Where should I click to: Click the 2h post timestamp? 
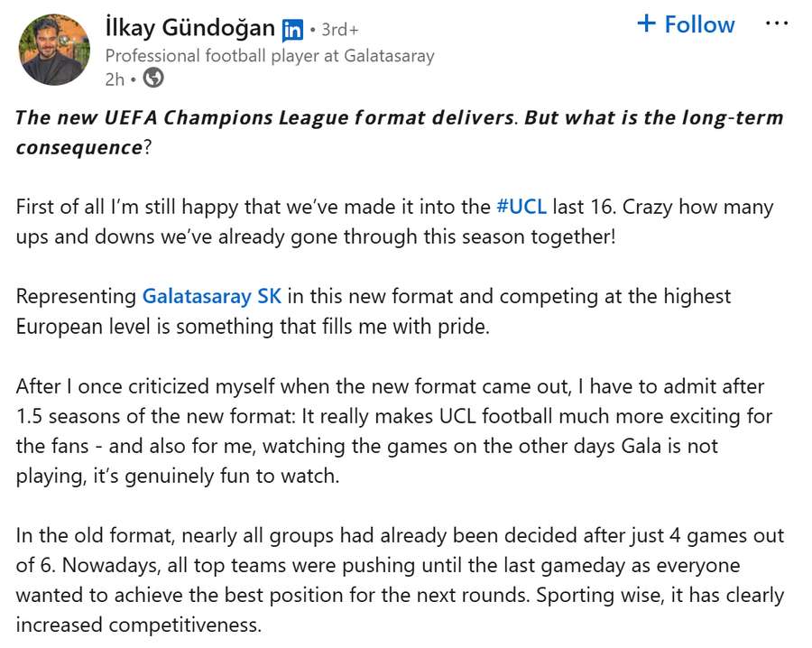coord(114,79)
